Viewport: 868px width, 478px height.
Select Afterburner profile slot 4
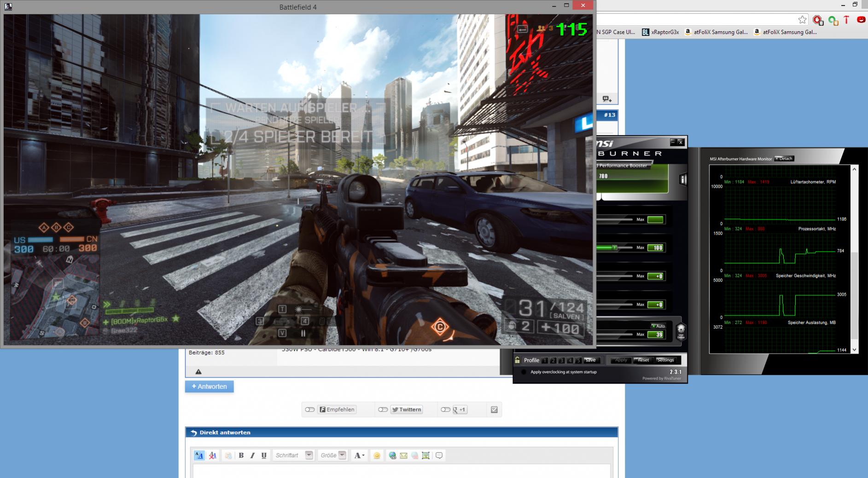pyautogui.click(x=570, y=360)
